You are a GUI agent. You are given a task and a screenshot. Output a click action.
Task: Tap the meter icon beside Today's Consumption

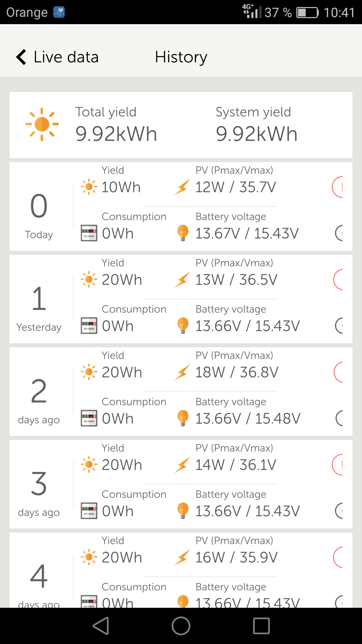89,233
